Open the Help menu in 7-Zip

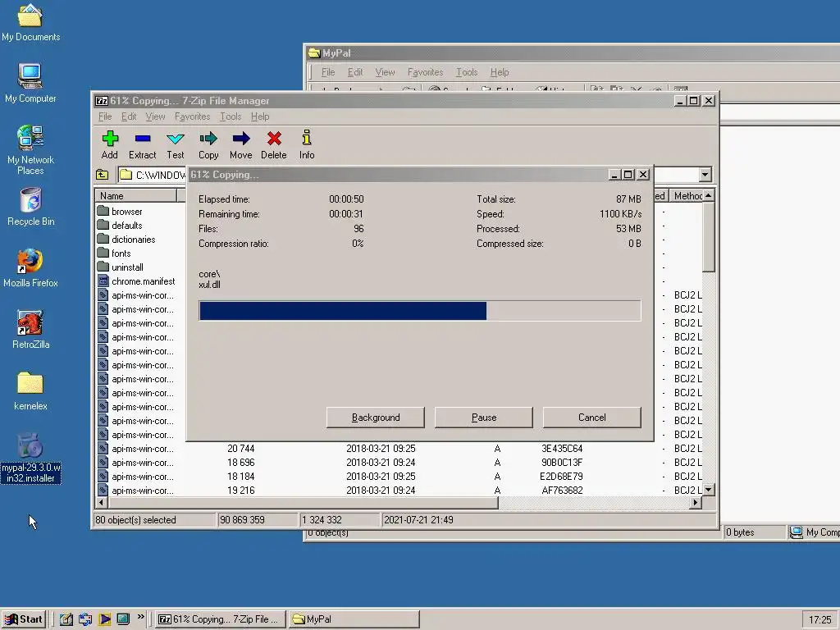click(x=260, y=116)
